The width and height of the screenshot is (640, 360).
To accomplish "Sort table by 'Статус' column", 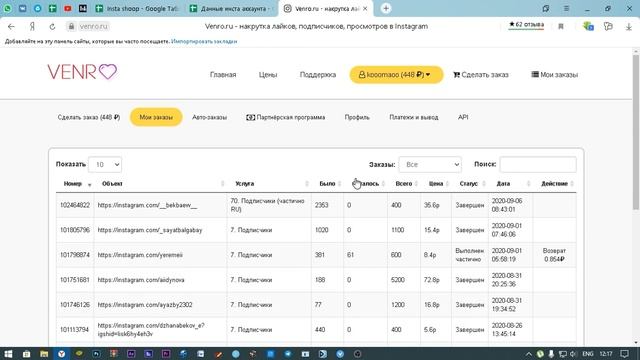I will click(469, 184).
